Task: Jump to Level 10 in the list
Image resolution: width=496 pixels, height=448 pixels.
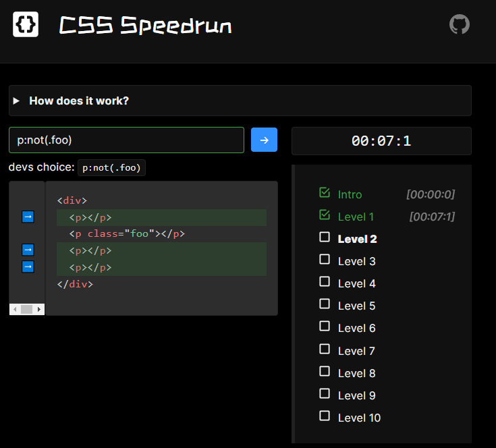Action: pos(359,418)
